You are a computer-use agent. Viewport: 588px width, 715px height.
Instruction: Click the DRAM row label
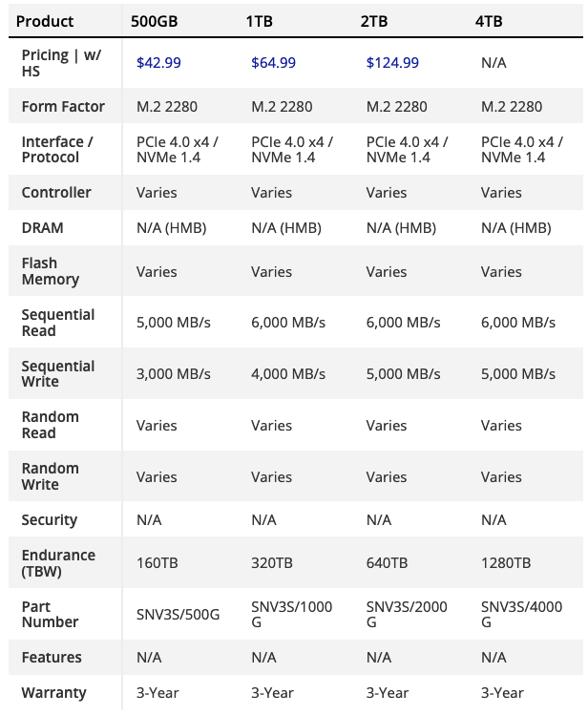42,228
